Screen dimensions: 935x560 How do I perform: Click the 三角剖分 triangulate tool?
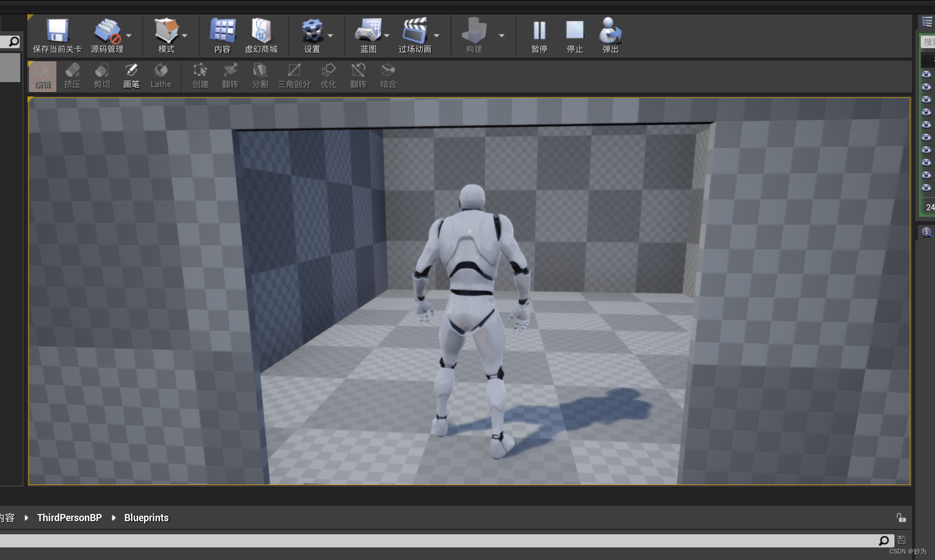[294, 76]
